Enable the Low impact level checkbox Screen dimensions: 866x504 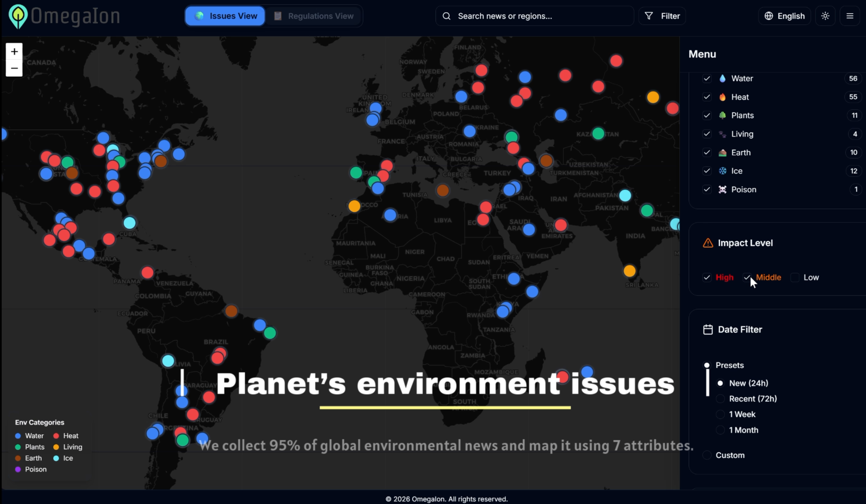pyautogui.click(x=795, y=277)
